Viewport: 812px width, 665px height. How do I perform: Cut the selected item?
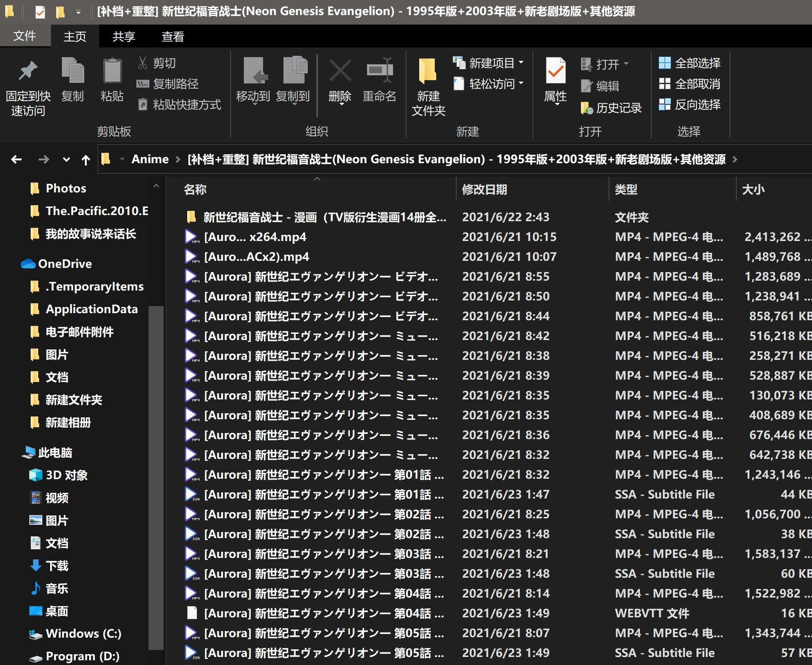[157, 63]
